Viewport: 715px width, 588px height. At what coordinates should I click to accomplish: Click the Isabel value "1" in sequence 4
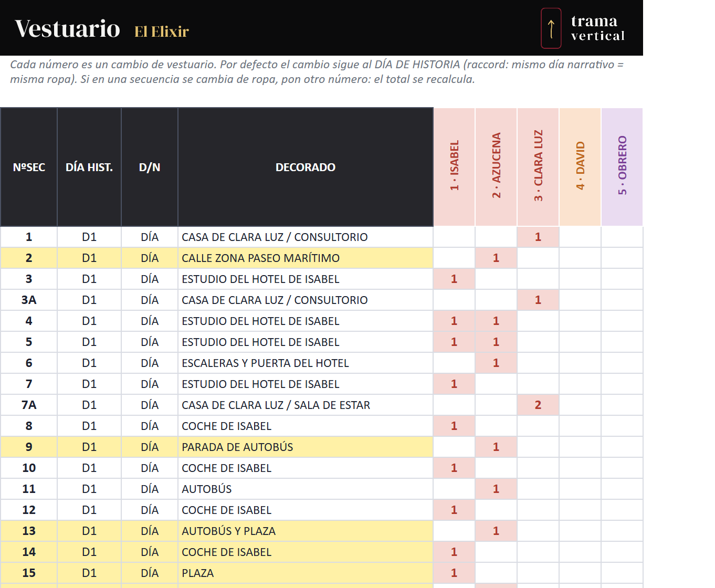[x=454, y=321]
